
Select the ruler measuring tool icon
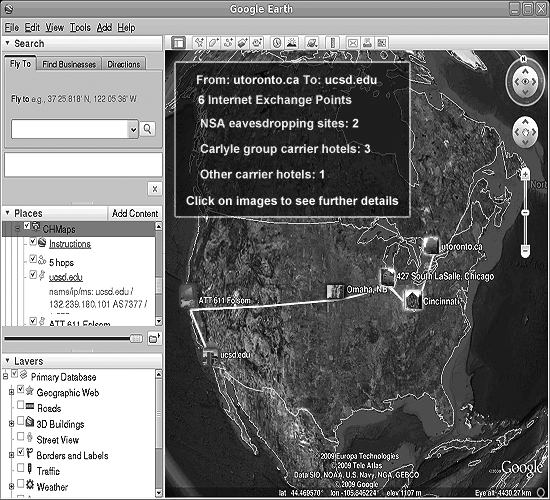(333, 43)
